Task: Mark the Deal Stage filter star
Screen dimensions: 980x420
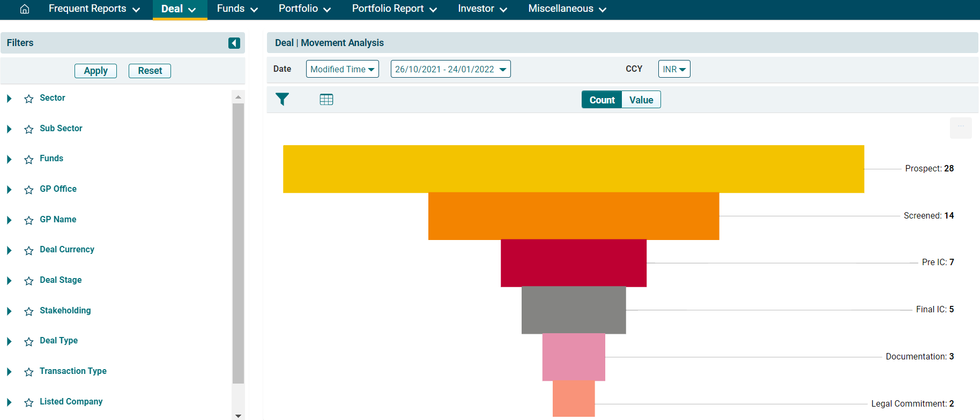Action: (29, 281)
